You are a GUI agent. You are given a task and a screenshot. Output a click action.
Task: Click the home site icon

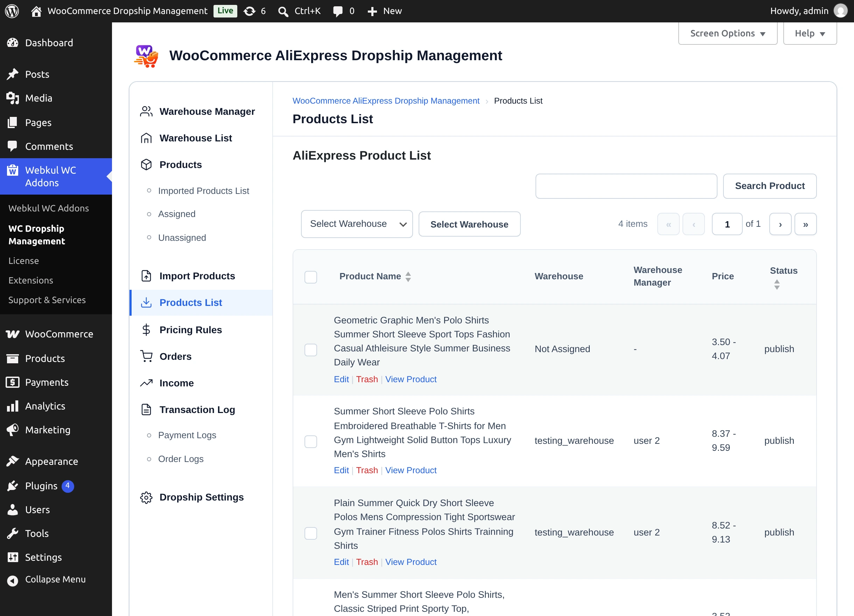36,11
